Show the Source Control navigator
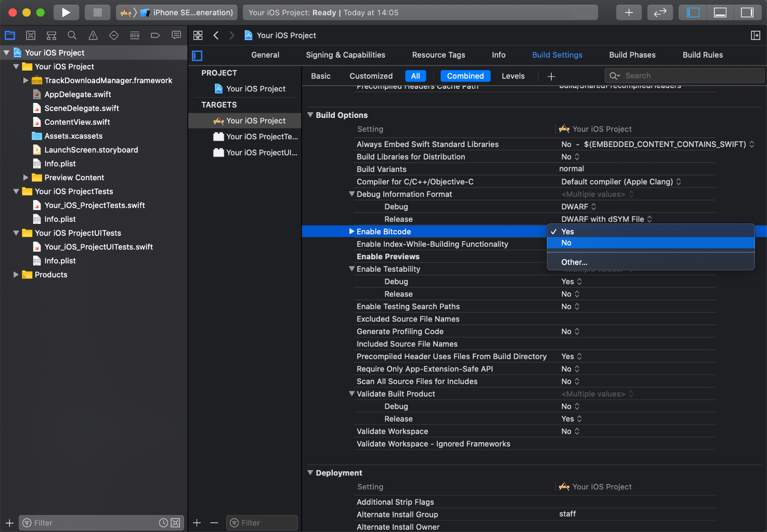767x532 pixels. point(31,35)
